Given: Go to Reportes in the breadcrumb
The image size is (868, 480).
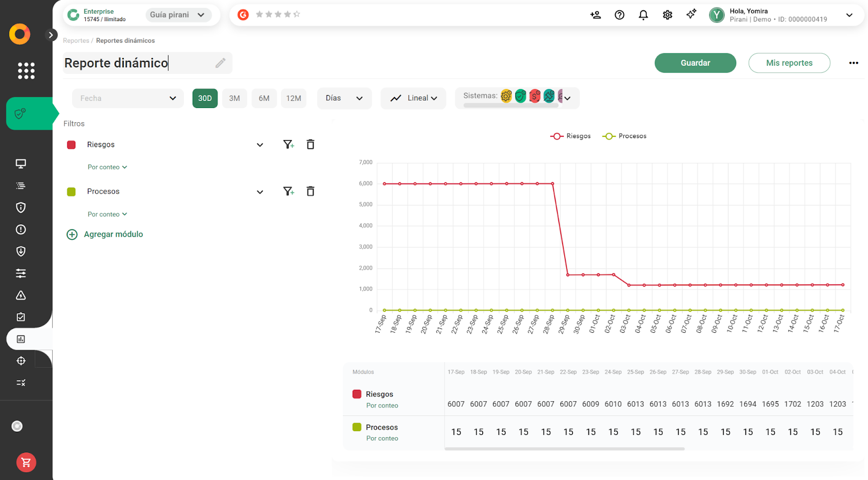Looking at the screenshot, I should click(76, 41).
